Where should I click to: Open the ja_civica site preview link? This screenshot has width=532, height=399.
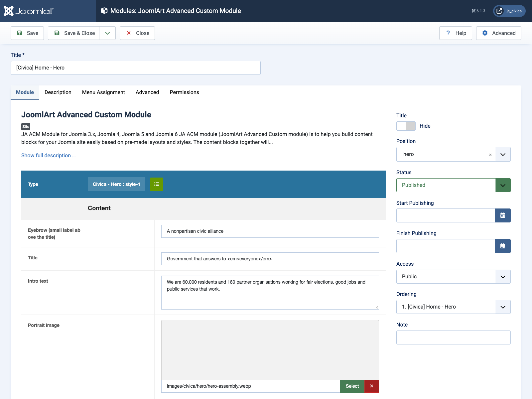click(509, 11)
